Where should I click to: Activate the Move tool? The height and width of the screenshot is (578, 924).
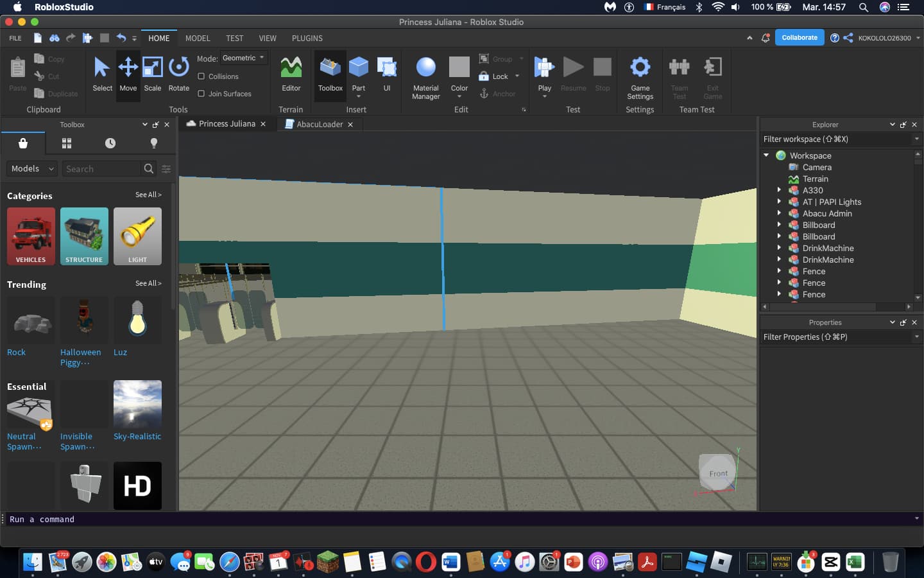point(128,74)
